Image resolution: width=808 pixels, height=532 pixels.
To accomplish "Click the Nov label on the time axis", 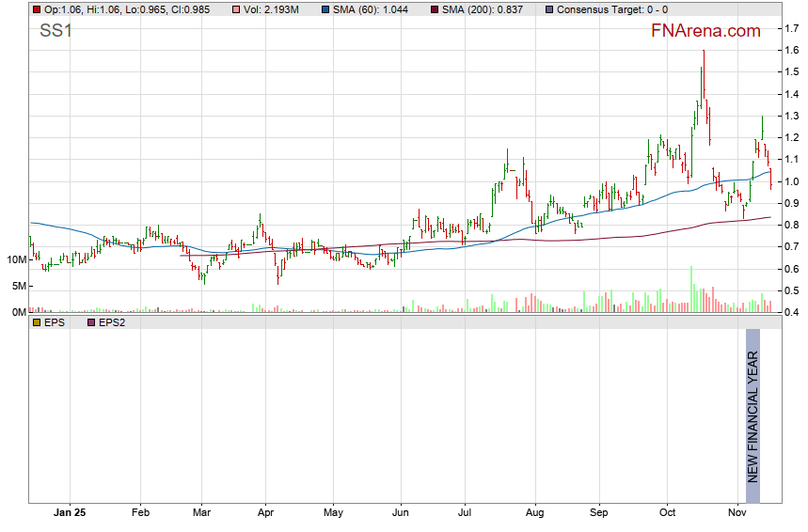I will coord(737,513).
